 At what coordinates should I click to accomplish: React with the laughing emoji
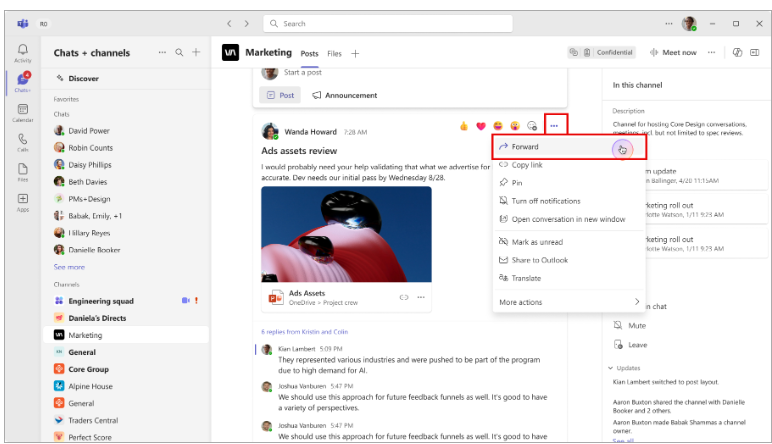click(498, 126)
